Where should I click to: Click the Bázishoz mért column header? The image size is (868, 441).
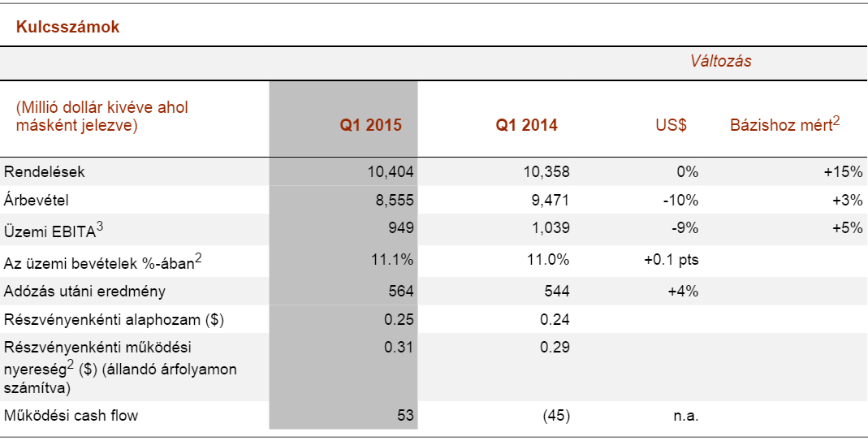tap(784, 125)
